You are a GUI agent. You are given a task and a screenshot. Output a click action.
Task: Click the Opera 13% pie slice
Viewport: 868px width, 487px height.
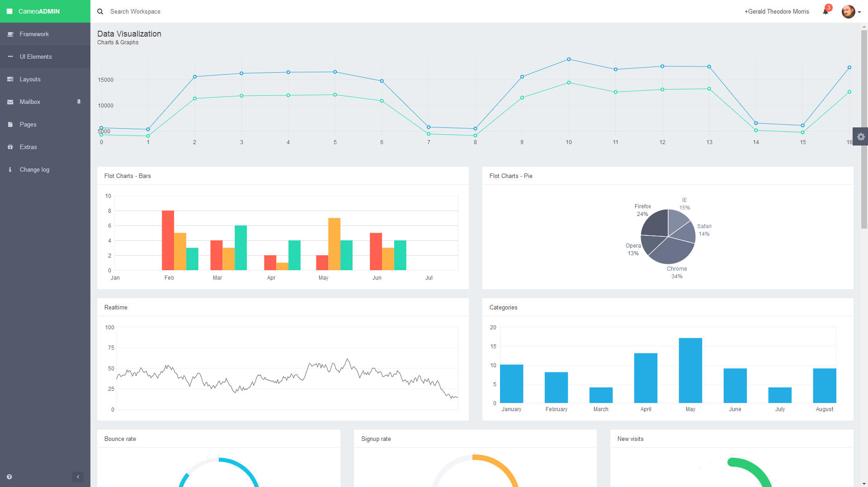point(651,244)
